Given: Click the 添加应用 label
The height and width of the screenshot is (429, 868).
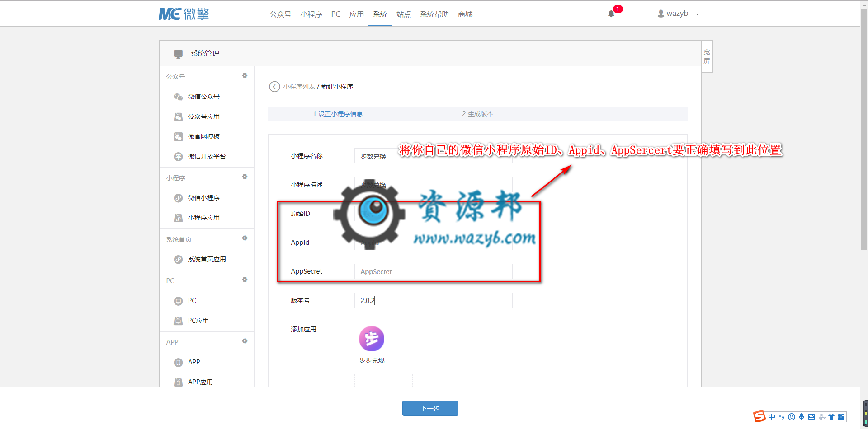Looking at the screenshot, I should coord(303,329).
